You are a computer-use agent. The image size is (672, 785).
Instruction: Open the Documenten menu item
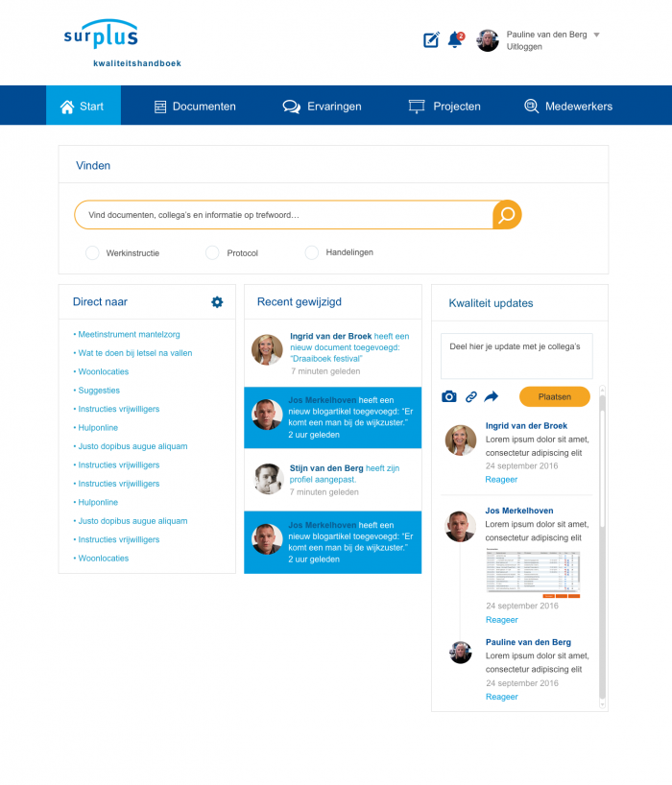pos(195,107)
